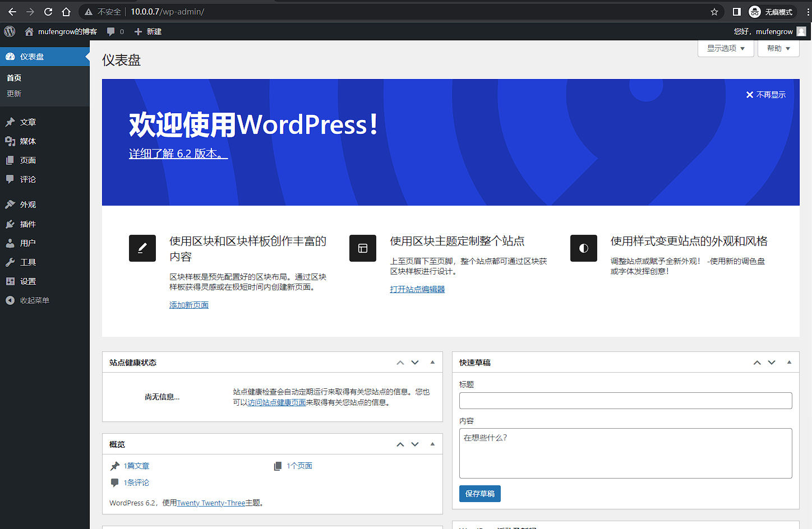Move 站点健康状态 panel down
The image size is (812, 529).
click(415, 363)
